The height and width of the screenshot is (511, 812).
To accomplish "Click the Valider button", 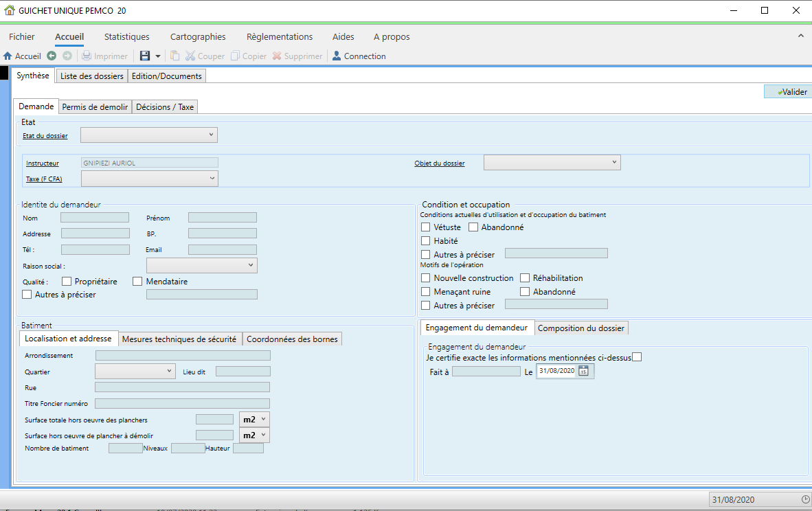I will [788, 91].
